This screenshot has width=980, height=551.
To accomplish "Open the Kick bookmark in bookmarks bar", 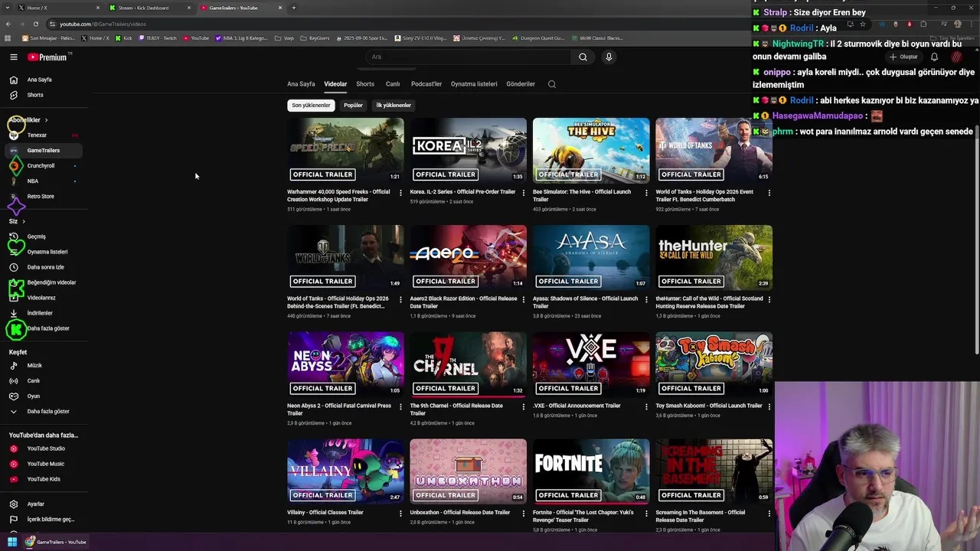I will coord(124,37).
